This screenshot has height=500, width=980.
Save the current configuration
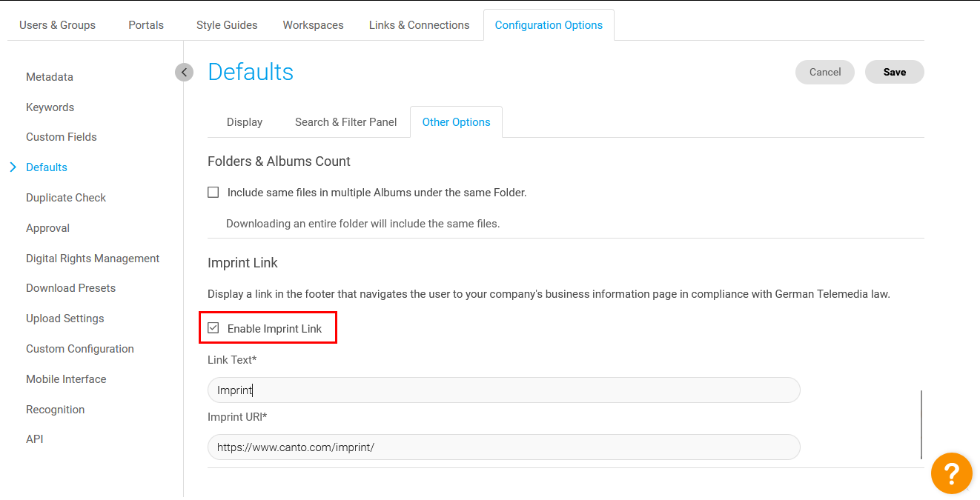(x=894, y=72)
